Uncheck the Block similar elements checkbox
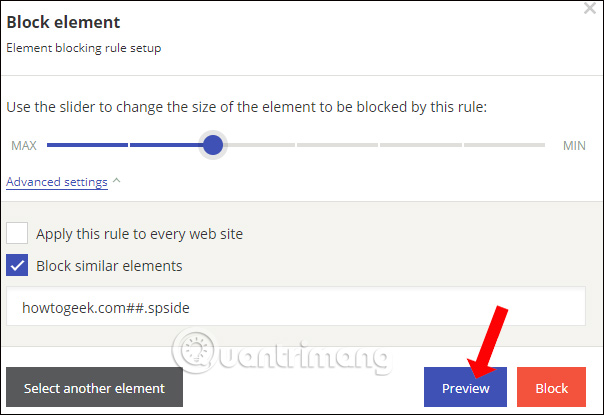This screenshot has width=604, height=415. (x=17, y=266)
